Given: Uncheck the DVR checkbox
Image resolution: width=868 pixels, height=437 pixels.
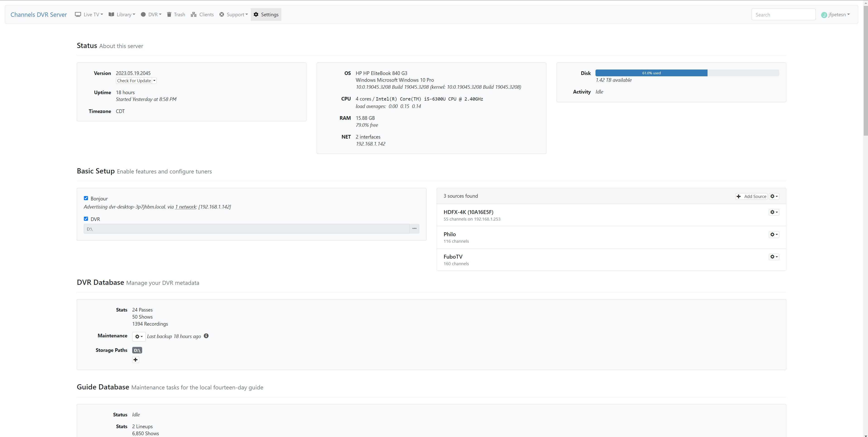Looking at the screenshot, I should coord(86,219).
